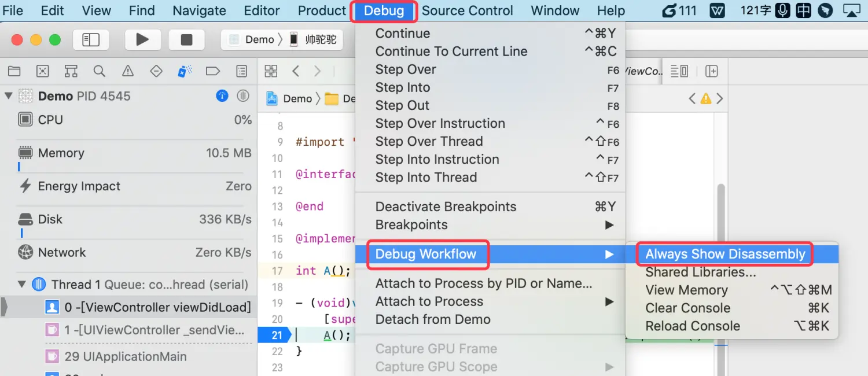The height and width of the screenshot is (376, 868).
Task: Click the microphone icon in menu bar
Action: (x=783, y=10)
